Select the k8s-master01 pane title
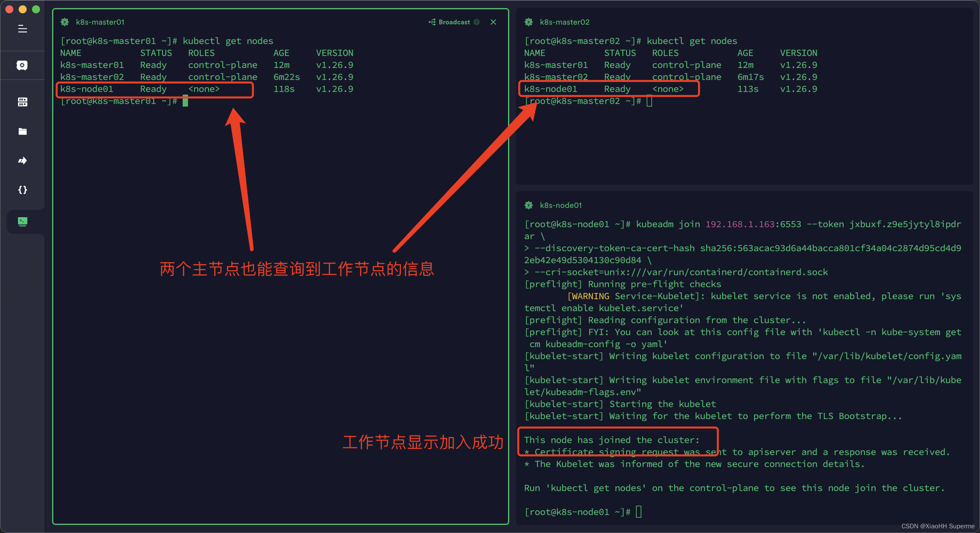This screenshot has width=980, height=533. click(x=100, y=22)
